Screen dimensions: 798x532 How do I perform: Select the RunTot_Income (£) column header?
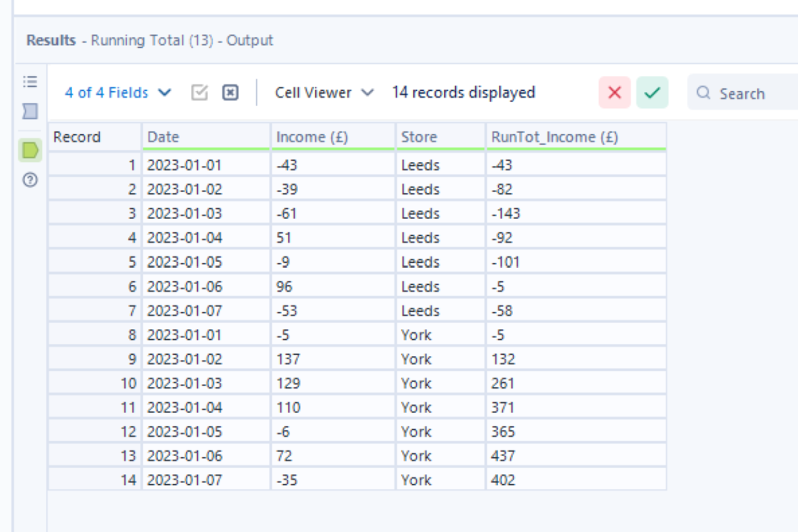click(575, 137)
